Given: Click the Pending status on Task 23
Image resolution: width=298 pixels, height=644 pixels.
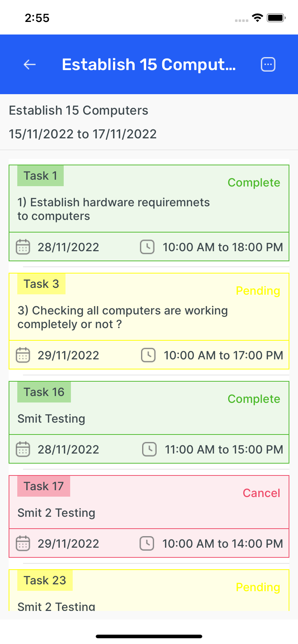Looking at the screenshot, I should point(258,587).
